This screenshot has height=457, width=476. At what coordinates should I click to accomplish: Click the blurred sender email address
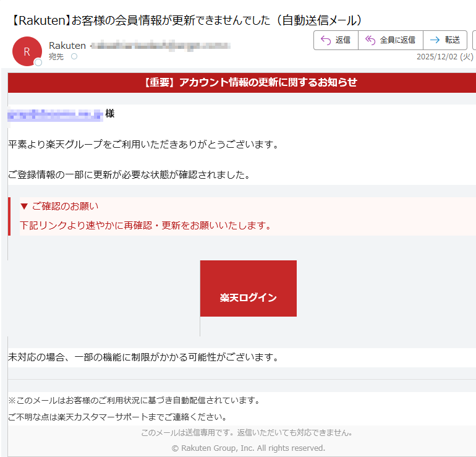coord(161,46)
